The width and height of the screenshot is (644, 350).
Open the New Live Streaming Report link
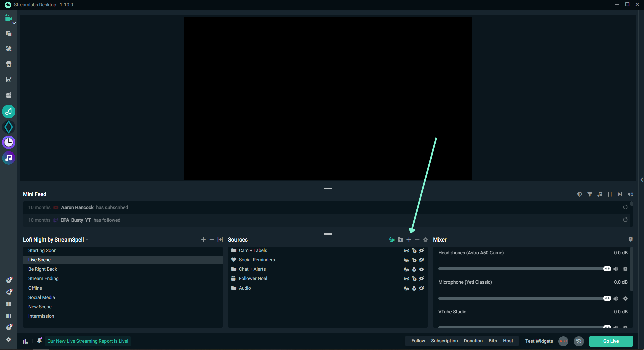click(88, 341)
